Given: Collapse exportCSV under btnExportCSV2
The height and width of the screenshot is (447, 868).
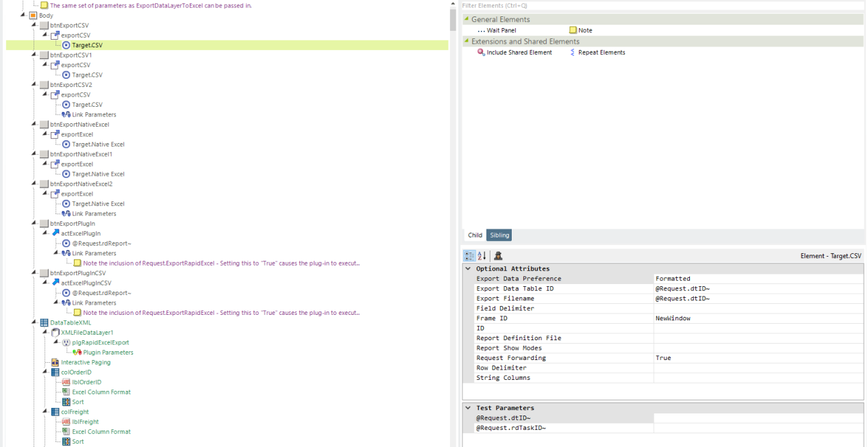Looking at the screenshot, I should pyautogui.click(x=46, y=94).
